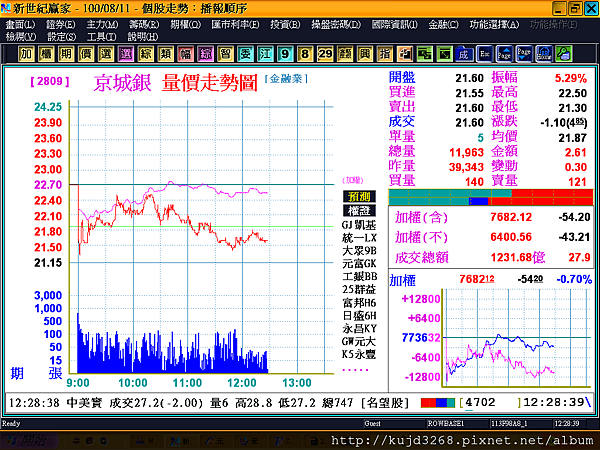Click the 價 (price) toolbar icon
The height and width of the screenshot is (450, 600).
[86, 54]
